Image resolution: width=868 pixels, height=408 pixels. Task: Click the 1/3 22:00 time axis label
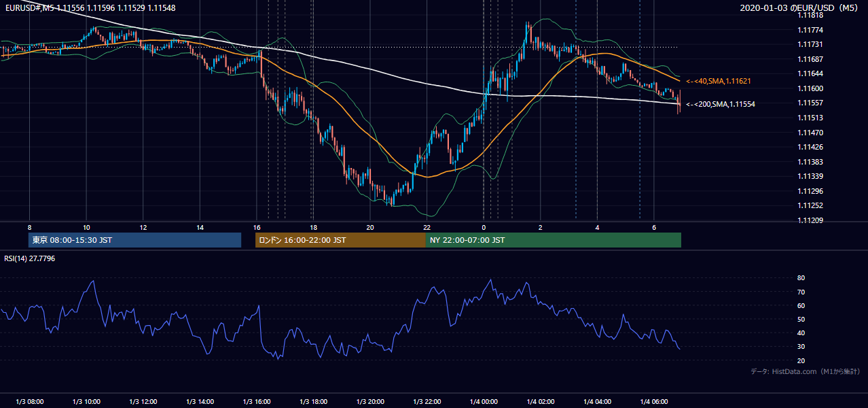(x=427, y=401)
